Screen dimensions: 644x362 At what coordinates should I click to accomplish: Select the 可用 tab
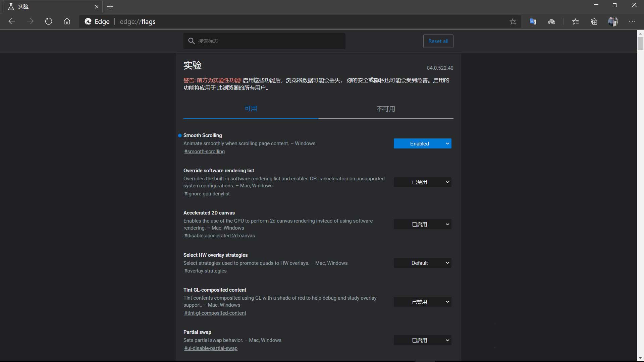(x=251, y=109)
